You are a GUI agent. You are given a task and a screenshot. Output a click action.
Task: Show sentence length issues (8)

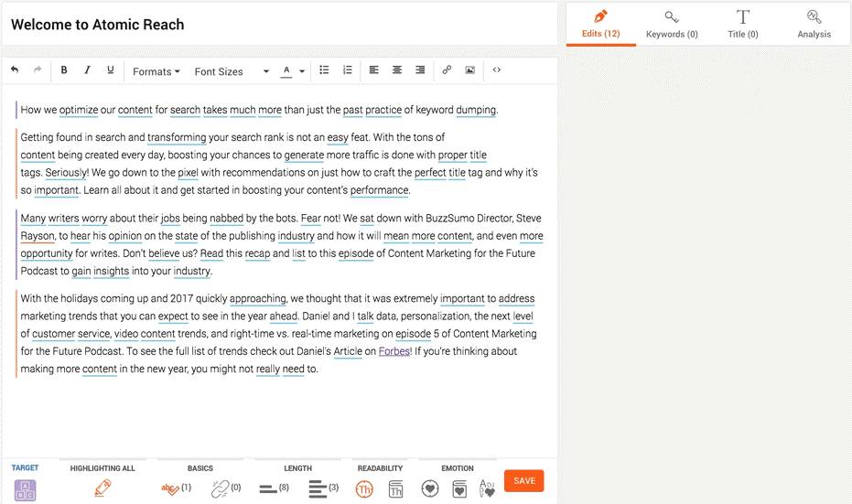[274, 488]
